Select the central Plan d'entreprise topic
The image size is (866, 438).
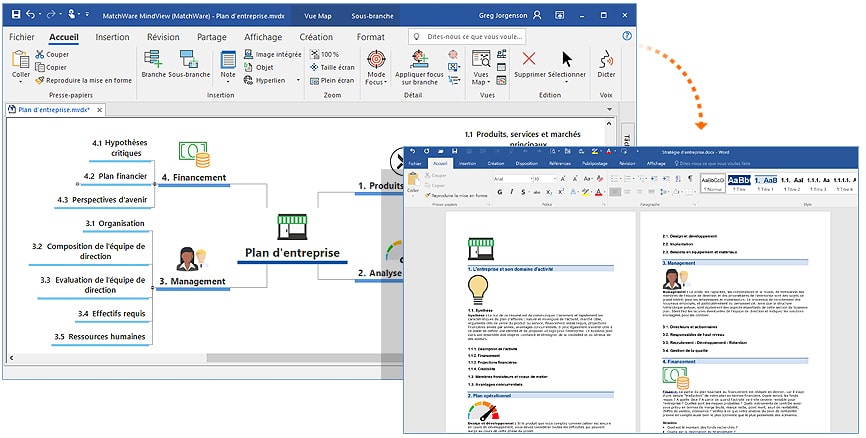292,253
